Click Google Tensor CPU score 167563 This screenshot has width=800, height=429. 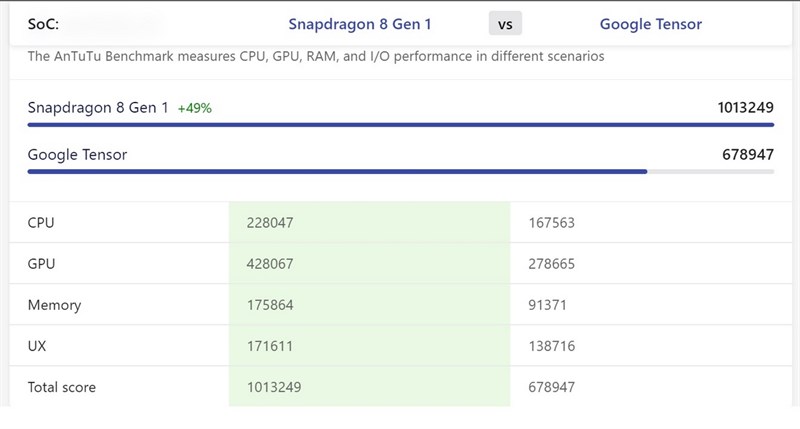click(551, 223)
